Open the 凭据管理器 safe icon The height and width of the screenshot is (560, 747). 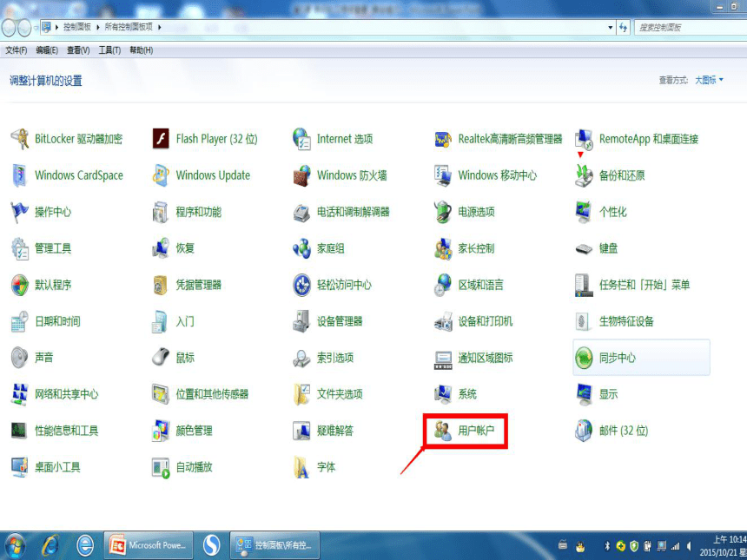click(x=161, y=285)
